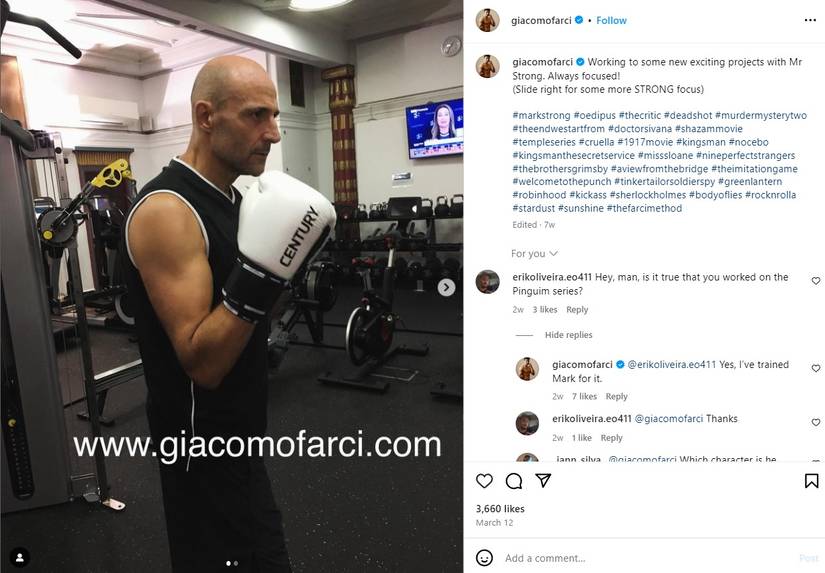Open the comment bubble icon
This screenshot has width=825, height=573.
(514, 480)
